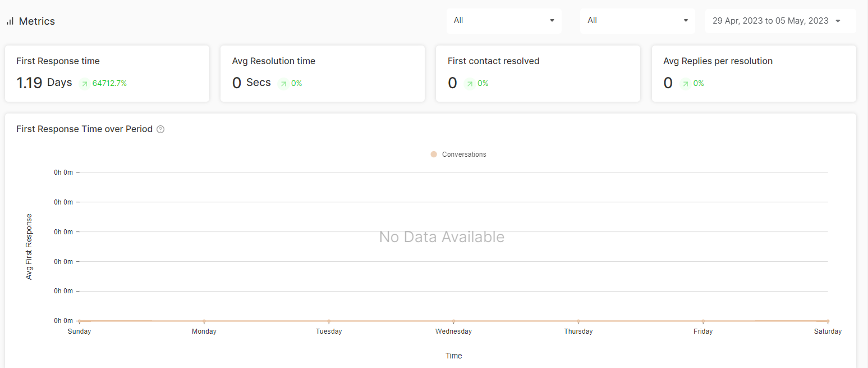Click the Metrics bar chart icon
The height and width of the screenshot is (368, 868).
[10, 21]
